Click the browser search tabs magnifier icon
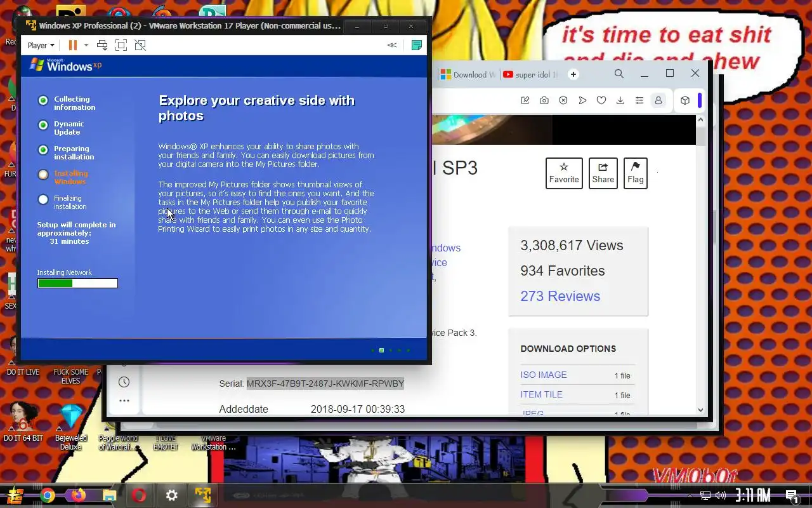This screenshot has width=812, height=508. click(x=619, y=74)
